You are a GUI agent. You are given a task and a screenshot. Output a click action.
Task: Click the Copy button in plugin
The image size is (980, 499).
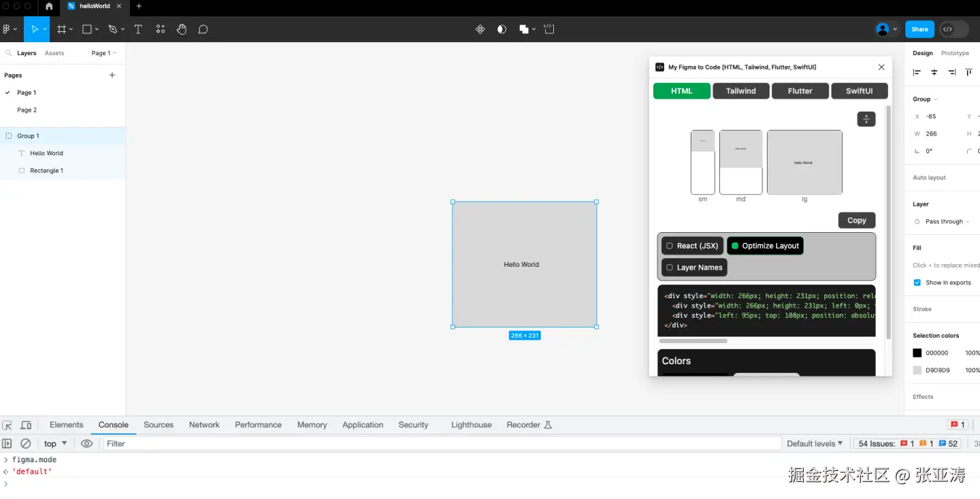(857, 220)
